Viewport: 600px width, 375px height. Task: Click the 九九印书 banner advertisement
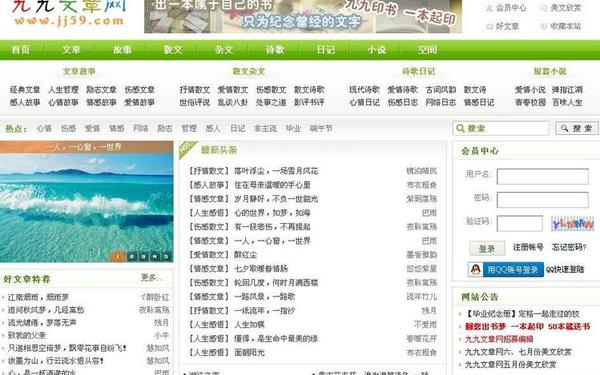click(303, 16)
